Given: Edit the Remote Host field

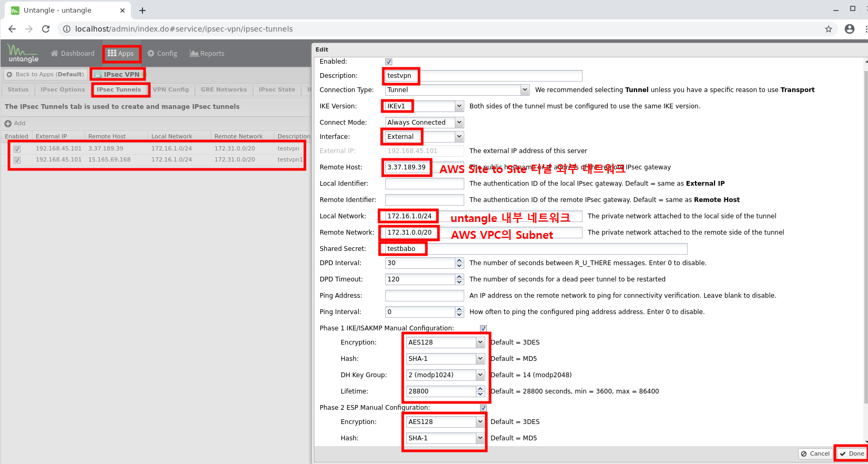Looking at the screenshot, I should point(424,167).
